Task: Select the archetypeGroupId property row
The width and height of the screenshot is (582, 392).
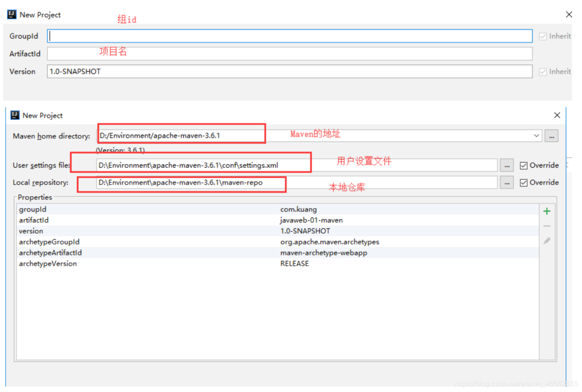Action: pyautogui.click(x=278, y=242)
